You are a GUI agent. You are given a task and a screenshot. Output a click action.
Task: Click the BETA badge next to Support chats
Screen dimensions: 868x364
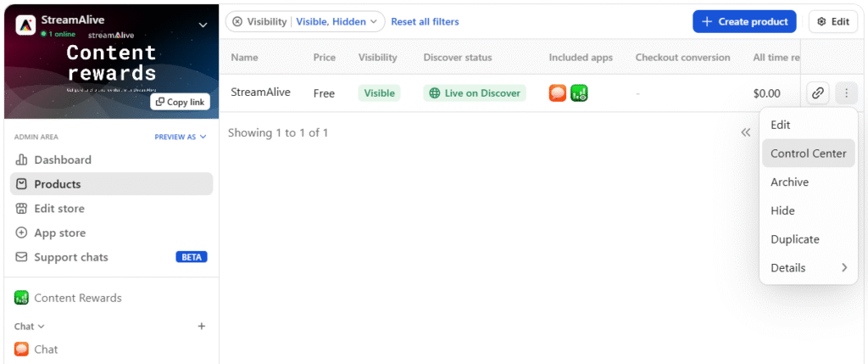click(x=192, y=257)
